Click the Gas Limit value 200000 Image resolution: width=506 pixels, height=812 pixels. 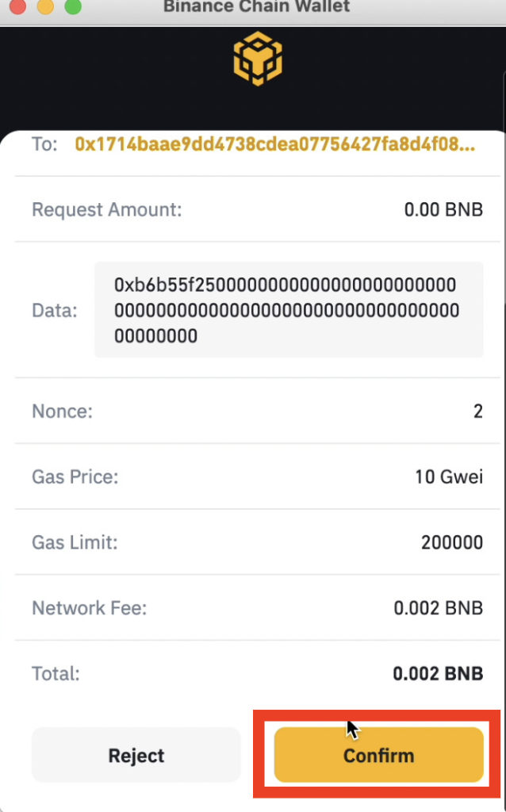click(452, 542)
